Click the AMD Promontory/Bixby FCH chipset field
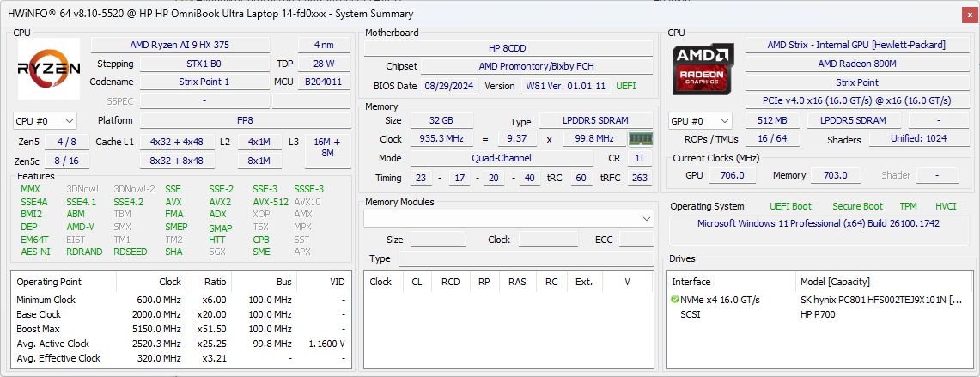980x377 pixels. (x=537, y=66)
